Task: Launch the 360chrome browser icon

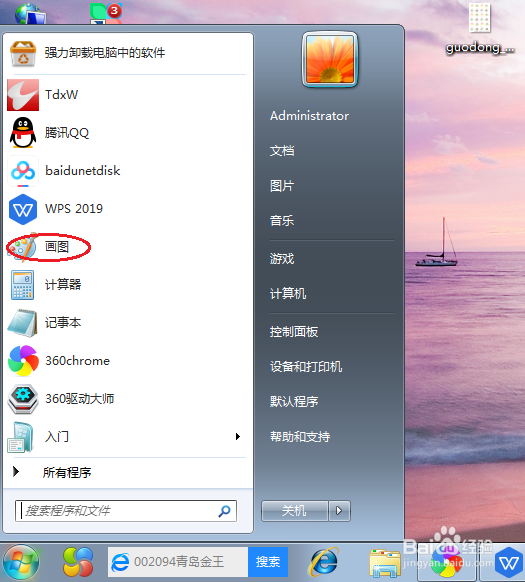Action: click(x=23, y=361)
